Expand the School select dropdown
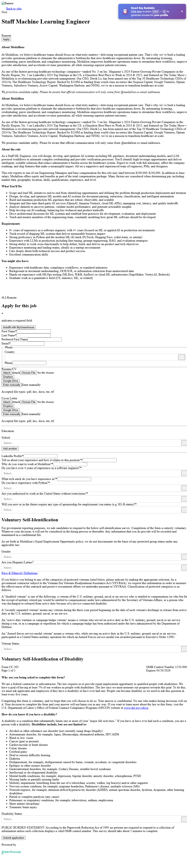 184,443
